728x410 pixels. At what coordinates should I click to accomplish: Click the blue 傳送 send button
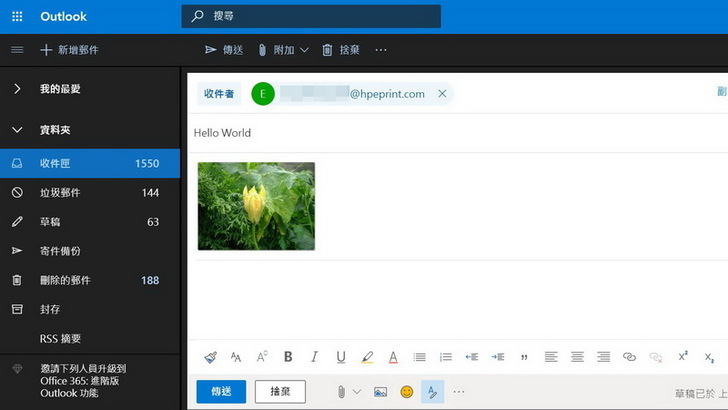pos(221,392)
